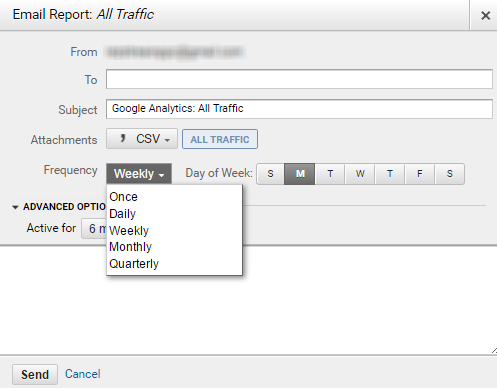Open the Weekly frequency dropdown

(x=139, y=173)
